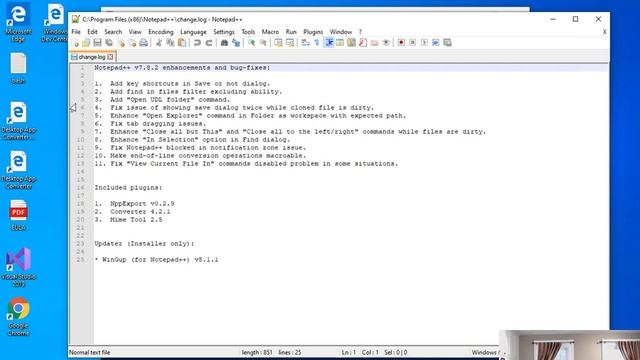Open the Plugins menu

(x=313, y=32)
